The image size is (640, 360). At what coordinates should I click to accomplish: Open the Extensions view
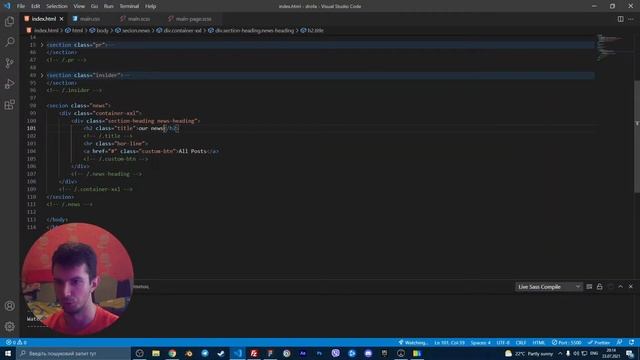(x=9, y=104)
